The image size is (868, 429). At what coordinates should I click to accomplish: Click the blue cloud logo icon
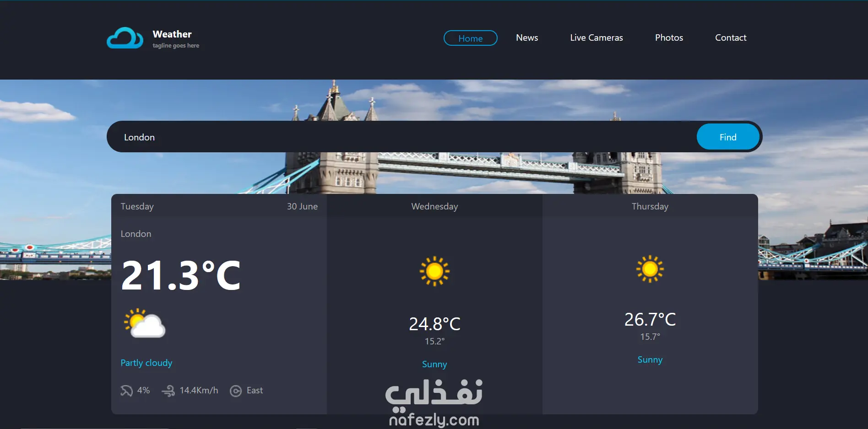125,38
